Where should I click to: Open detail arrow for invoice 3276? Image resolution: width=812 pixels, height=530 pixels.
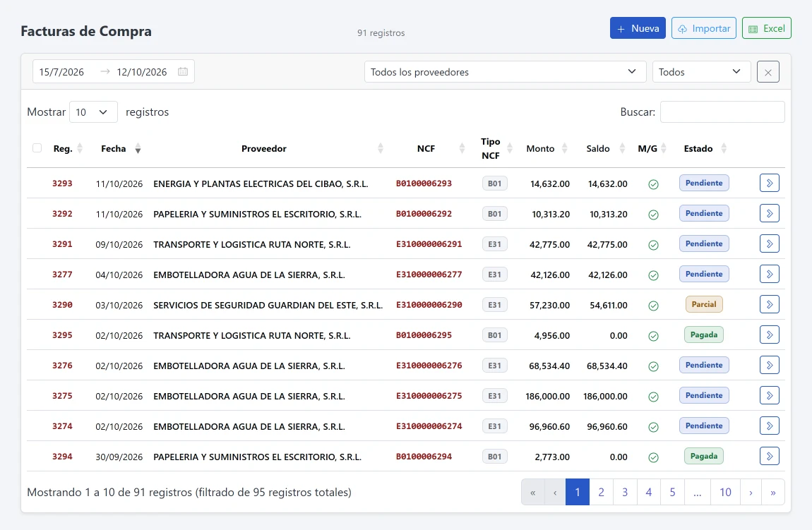[770, 366]
